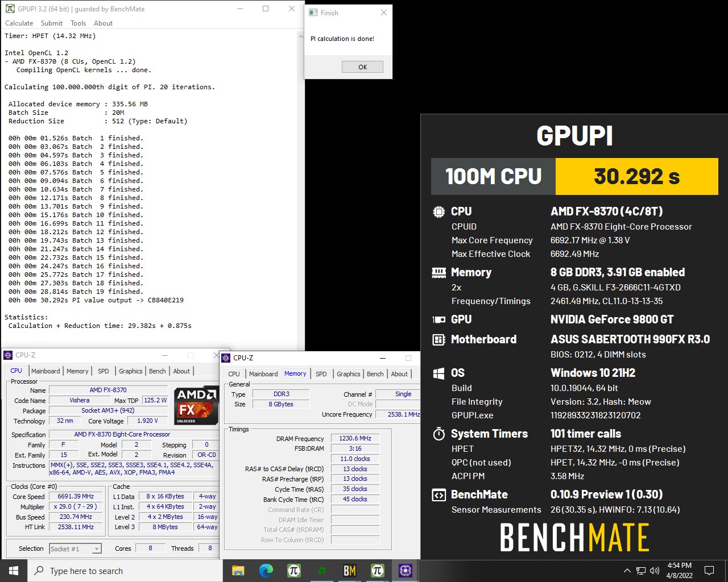The image size is (728, 582).
Task: Select Mainboard tab in the processor CPU-Z window
Action: click(45, 371)
